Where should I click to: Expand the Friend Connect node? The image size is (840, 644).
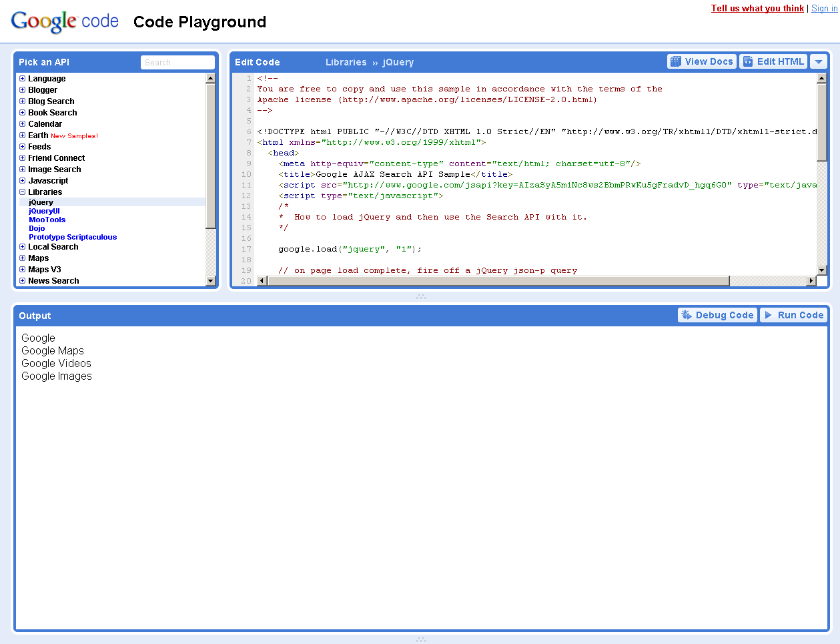click(x=22, y=158)
